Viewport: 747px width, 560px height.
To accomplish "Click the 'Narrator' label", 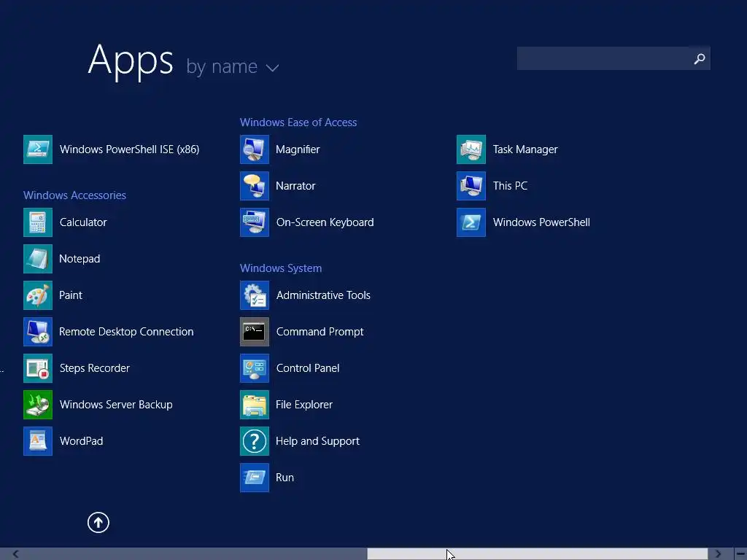I will (x=296, y=186).
